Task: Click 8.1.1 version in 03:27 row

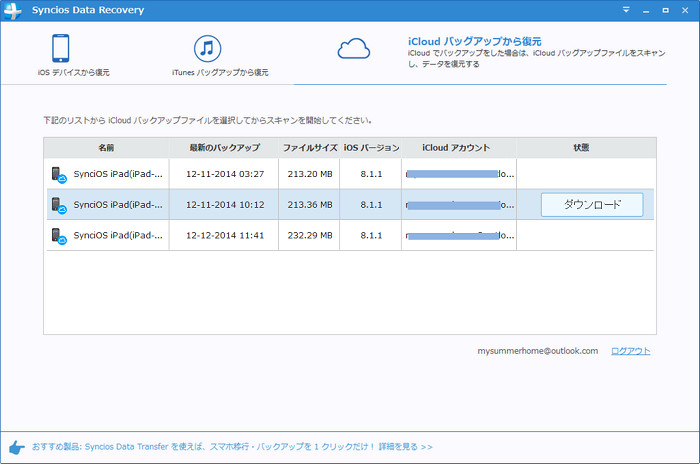Action: (371, 174)
